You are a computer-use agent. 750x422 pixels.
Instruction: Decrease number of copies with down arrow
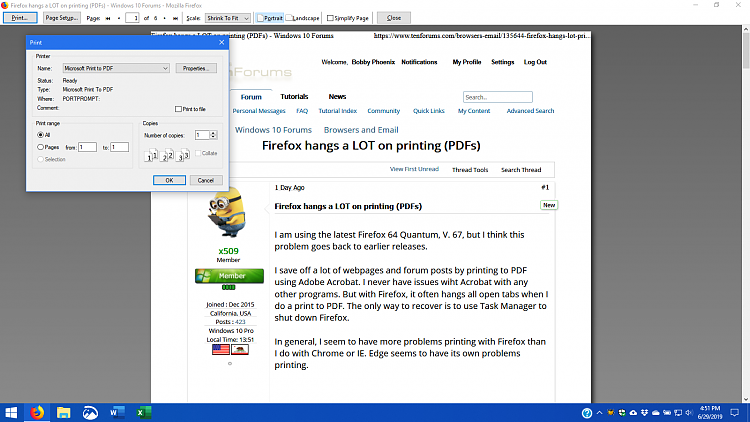click(213, 138)
